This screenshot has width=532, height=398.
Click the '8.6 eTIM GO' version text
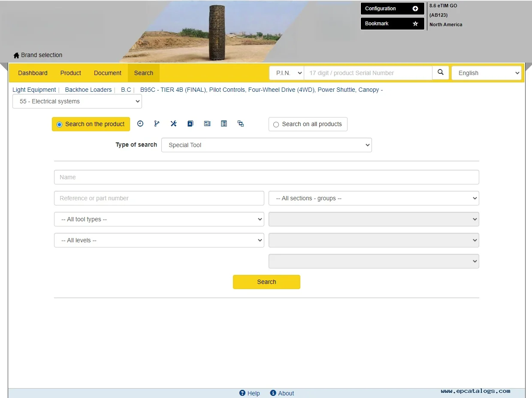point(443,6)
